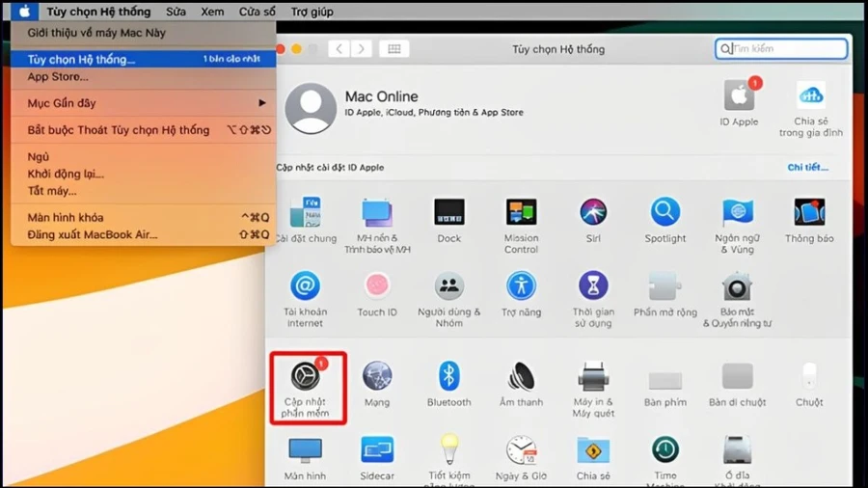The width and height of the screenshot is (868, 488).
Task: Choose Tùy chọn Hệ thống... in Apple menu
Action: point(144,59)
